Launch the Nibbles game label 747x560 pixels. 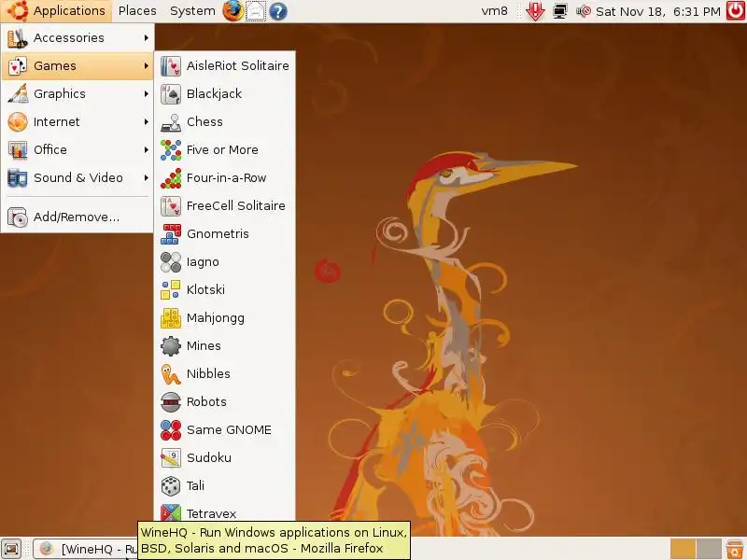[x=208, y=374]
